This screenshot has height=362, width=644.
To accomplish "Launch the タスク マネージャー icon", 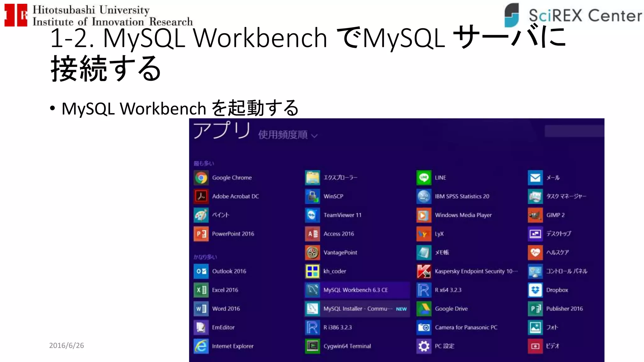I will coord(535,196).
